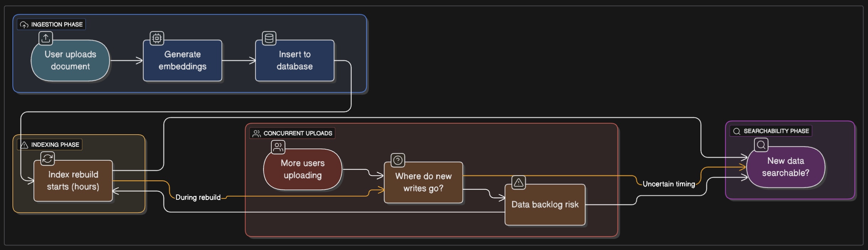The height and width of the screenshot is (250, 868).
Task: Click the question mark icon on writes node
Action: (x=398, y=160)
